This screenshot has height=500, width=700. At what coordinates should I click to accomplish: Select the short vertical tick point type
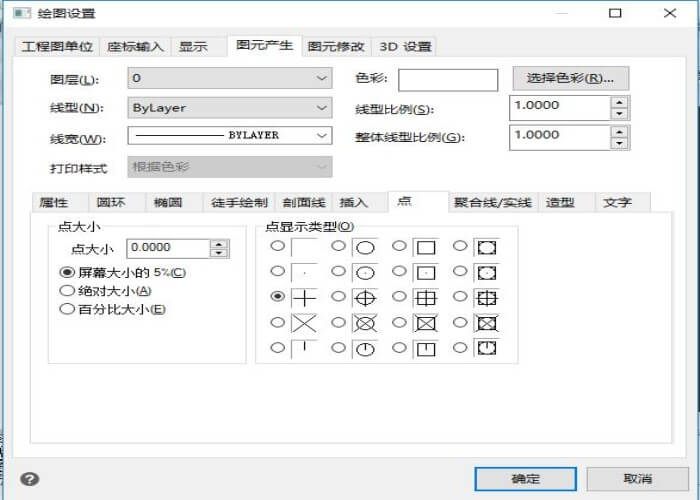click(x=277, y=347)
